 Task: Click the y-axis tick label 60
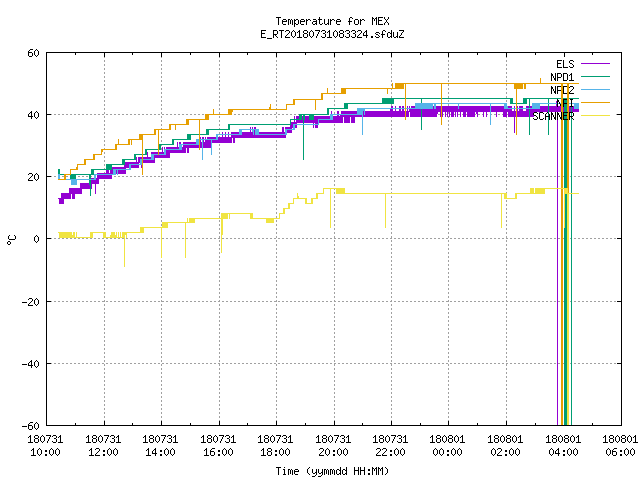point(33,53)
